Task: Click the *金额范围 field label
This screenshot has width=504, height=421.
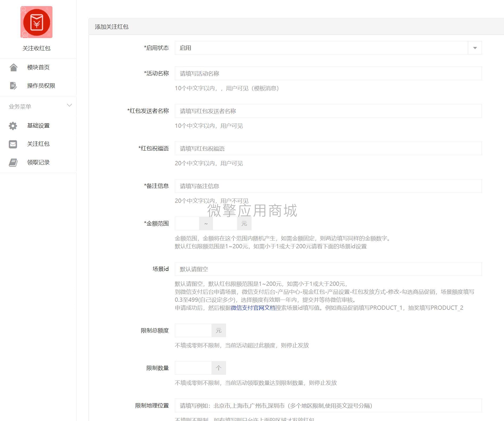Action: tap(156, 224)
